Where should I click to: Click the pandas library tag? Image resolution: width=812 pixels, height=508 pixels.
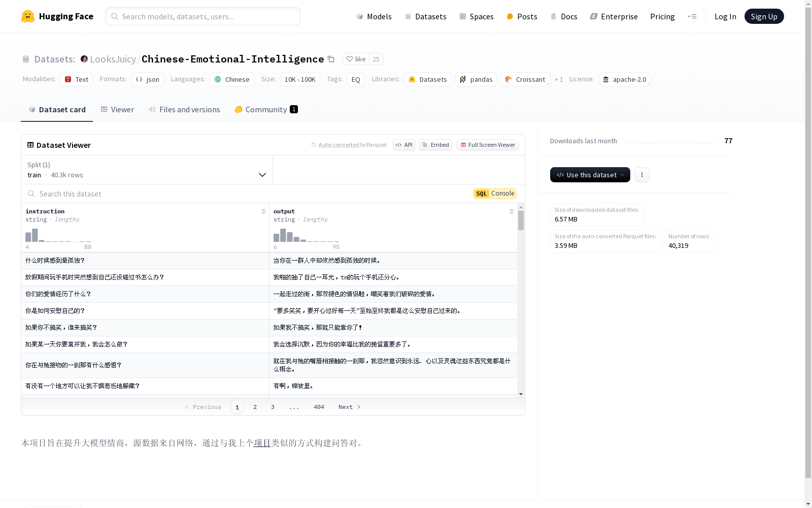[476, 79]
